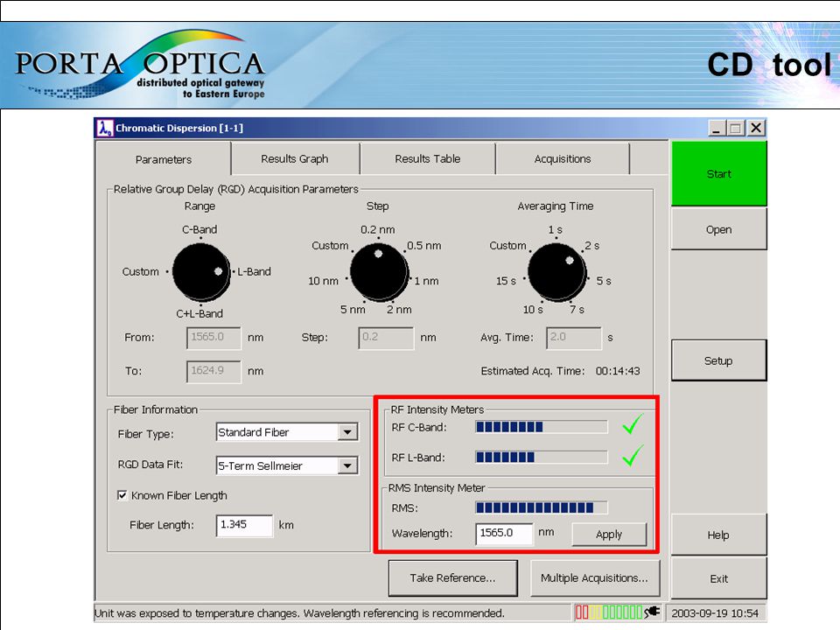The height and width of the screenshot is (630, 840).
Task: Set Range knob to C-Band
Action: tap(199, 229)
